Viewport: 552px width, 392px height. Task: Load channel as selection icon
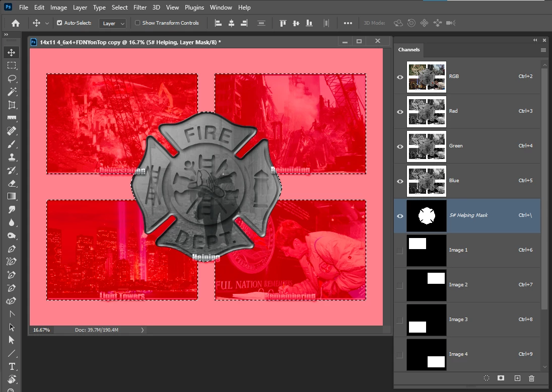[x=486, y=378]
